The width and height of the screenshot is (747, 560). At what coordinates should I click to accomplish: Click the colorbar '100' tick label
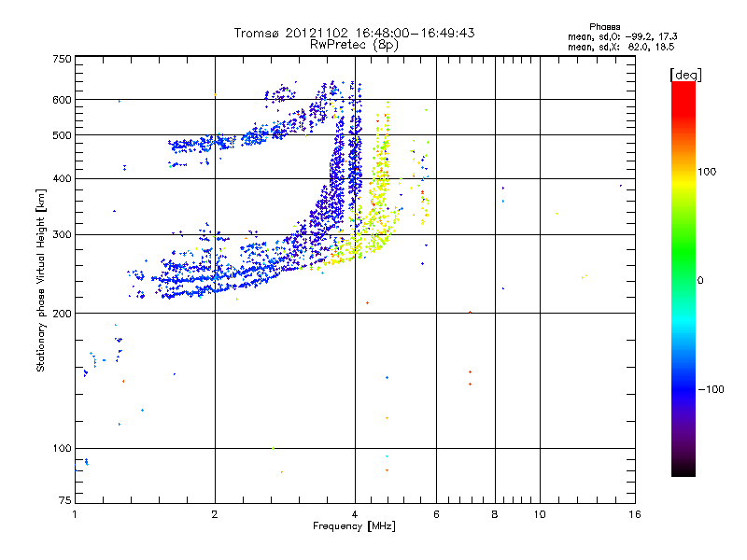(x=707, y=172)
